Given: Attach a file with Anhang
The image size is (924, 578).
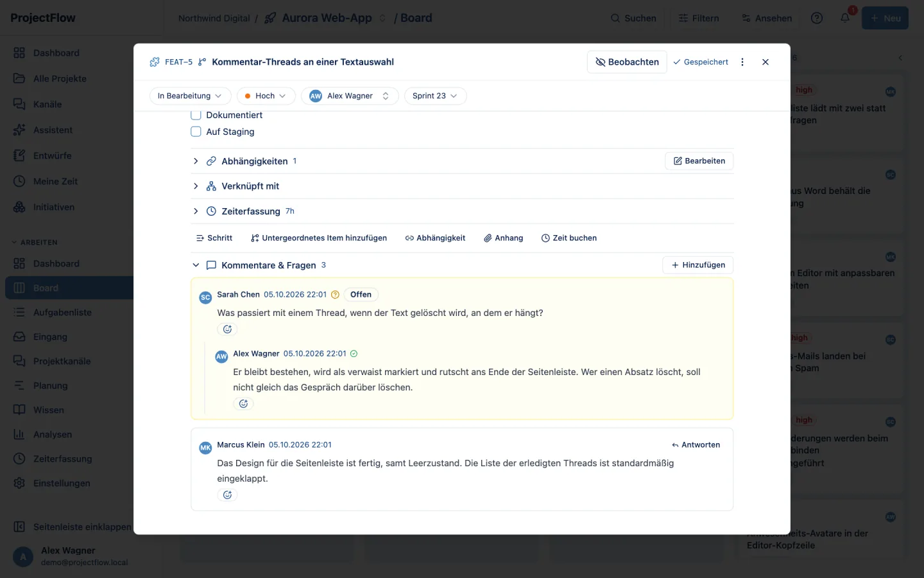Looking at the screenshot, I should point(504,238).
